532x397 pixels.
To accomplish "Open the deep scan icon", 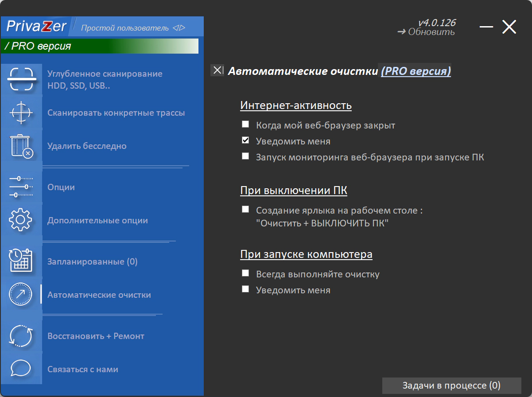I will [21, 79].
